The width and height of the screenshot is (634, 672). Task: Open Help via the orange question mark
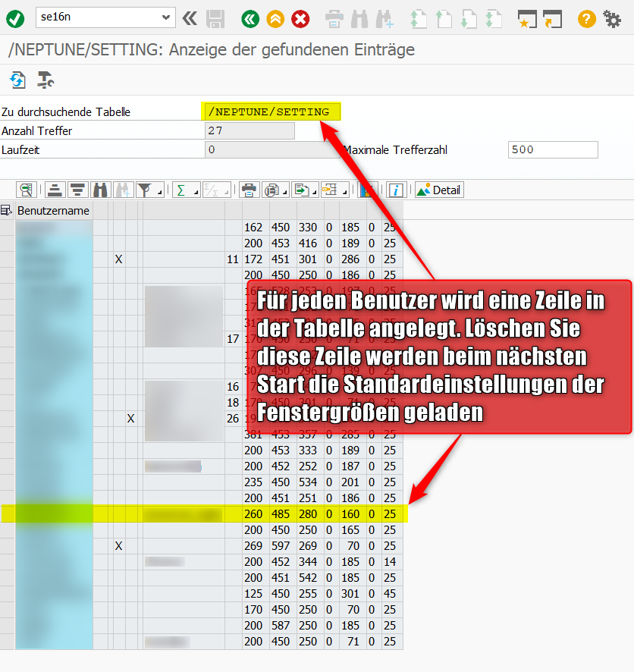click(586, 19)
